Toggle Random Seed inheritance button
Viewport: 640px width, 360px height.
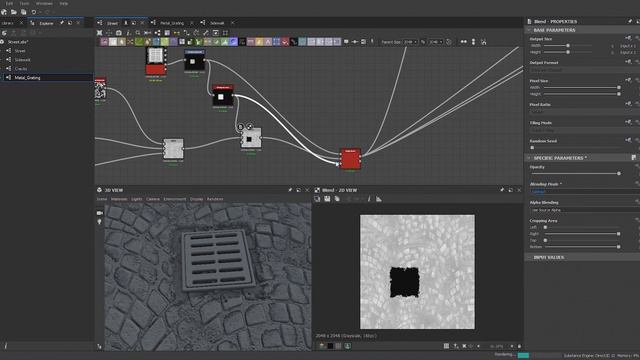pyautogui.click(x=628, y=140)
